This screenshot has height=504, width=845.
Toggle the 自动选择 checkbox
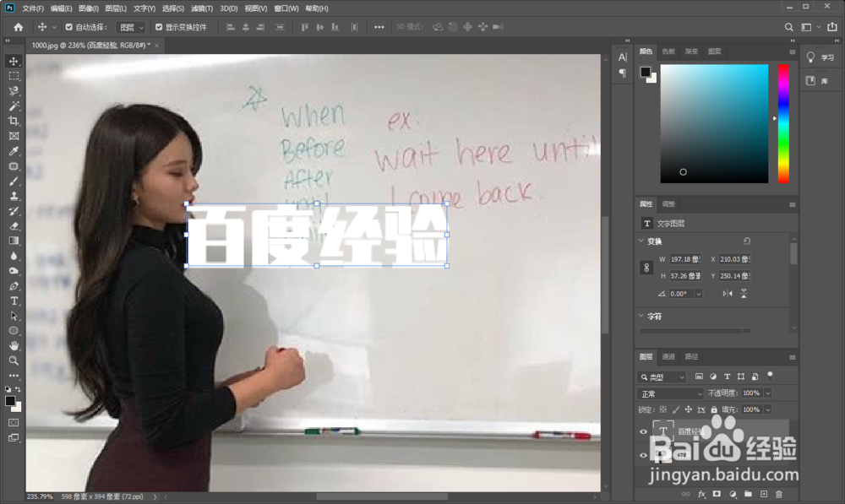pos(69,27)
